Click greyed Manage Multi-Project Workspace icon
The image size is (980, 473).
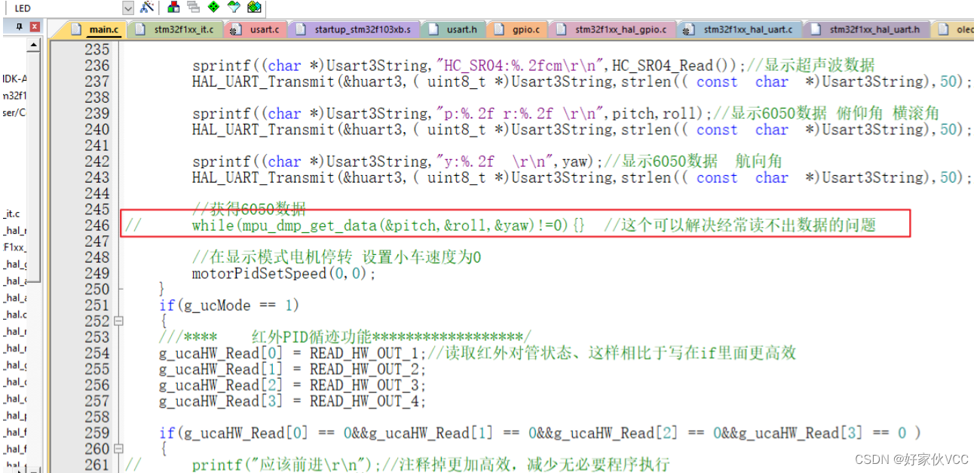point(194,8)
